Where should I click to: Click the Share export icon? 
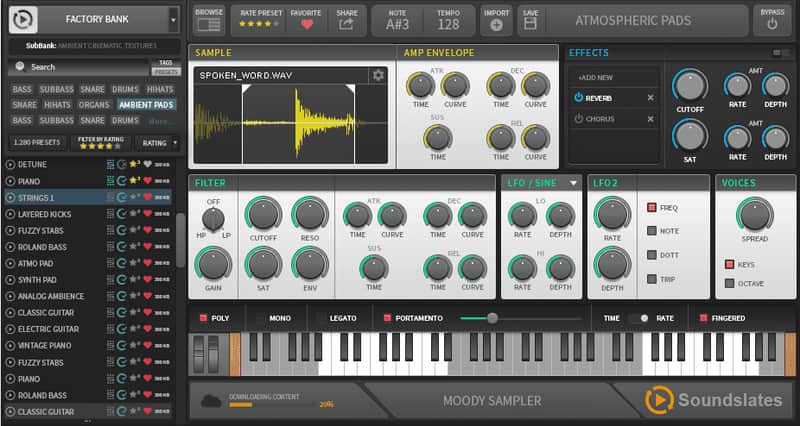[x=346, y=23]
